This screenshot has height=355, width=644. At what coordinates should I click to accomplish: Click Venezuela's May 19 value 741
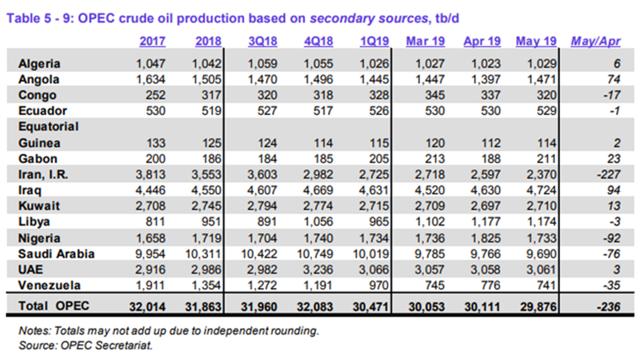coord(547,285)
